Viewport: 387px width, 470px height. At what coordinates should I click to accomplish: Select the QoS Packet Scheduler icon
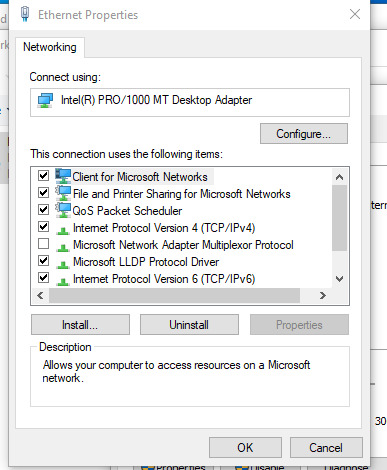tap(63, 210)
